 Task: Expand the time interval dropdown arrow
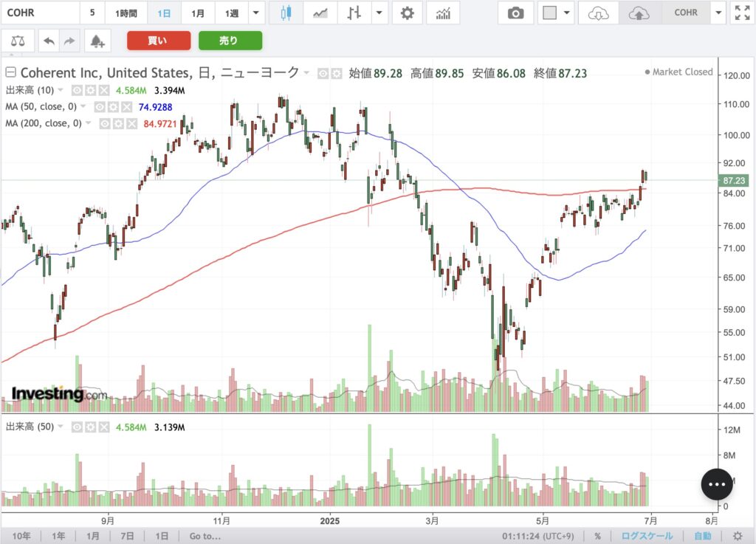pyautogui.click(x=256, y=13)
